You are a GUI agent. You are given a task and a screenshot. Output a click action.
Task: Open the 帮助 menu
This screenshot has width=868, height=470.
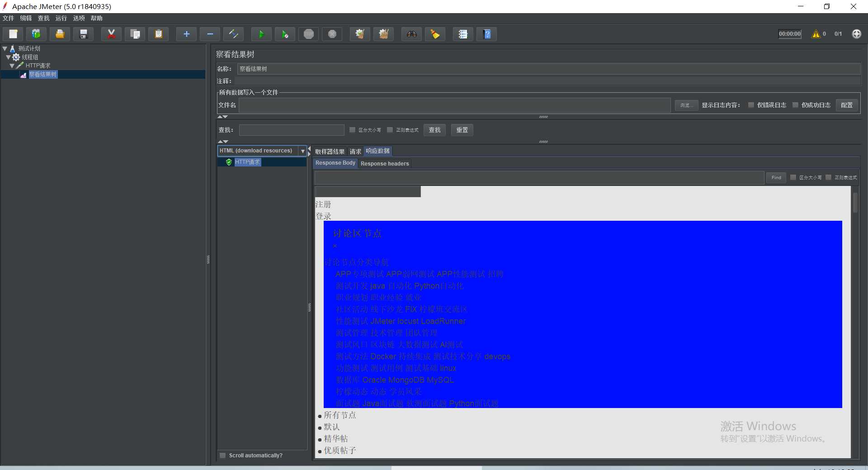click(97, 18)
